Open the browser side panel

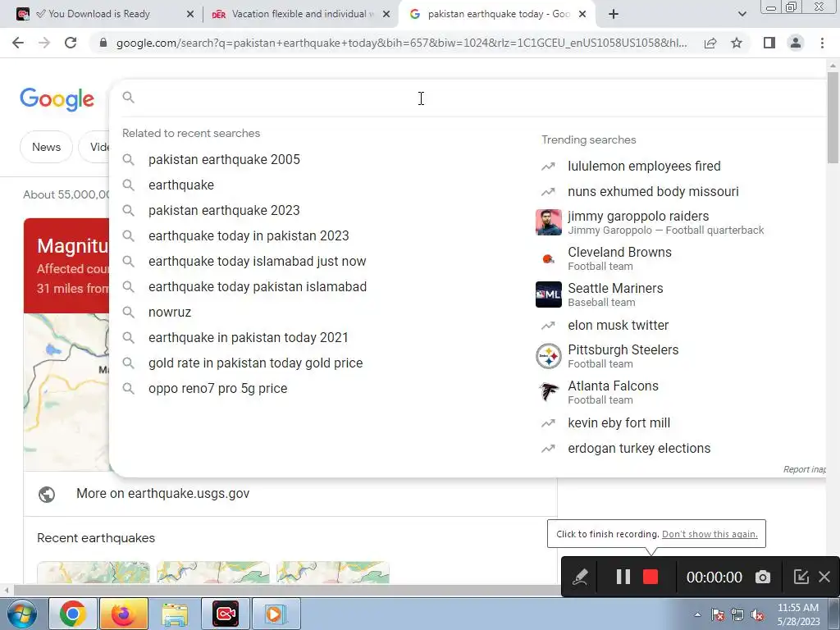[769, 43]
